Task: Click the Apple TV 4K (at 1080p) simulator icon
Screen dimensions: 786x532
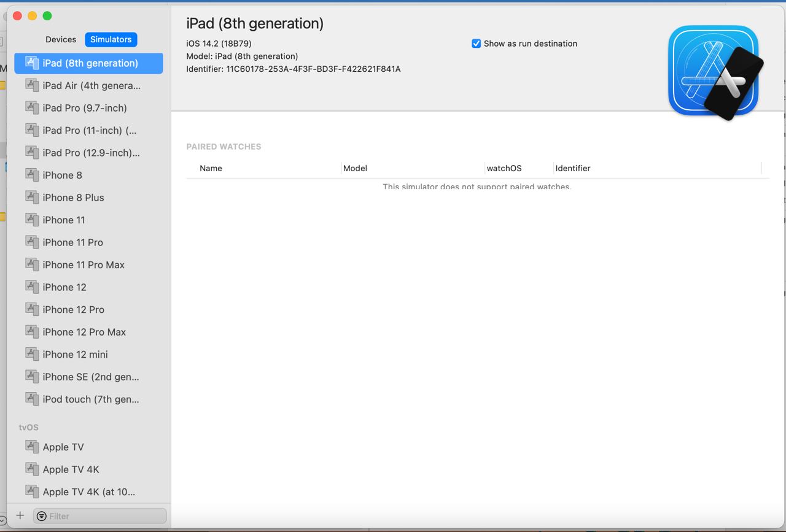Action: pyautogui.click(x=32, y=491)
